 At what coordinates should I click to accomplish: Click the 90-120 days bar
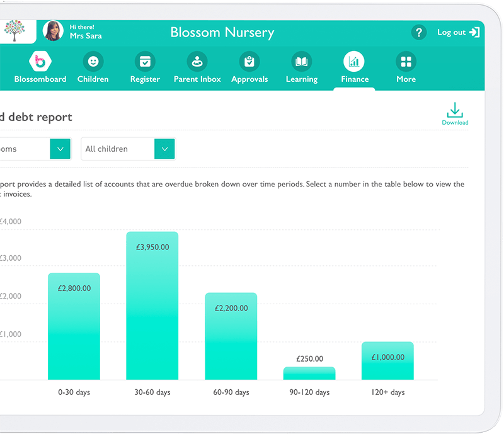point(309,373)
